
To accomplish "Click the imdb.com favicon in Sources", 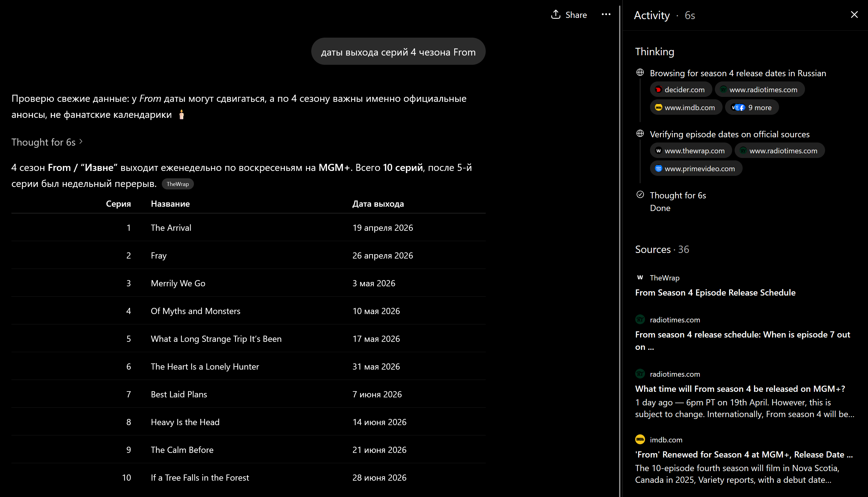I will [640, 439].
